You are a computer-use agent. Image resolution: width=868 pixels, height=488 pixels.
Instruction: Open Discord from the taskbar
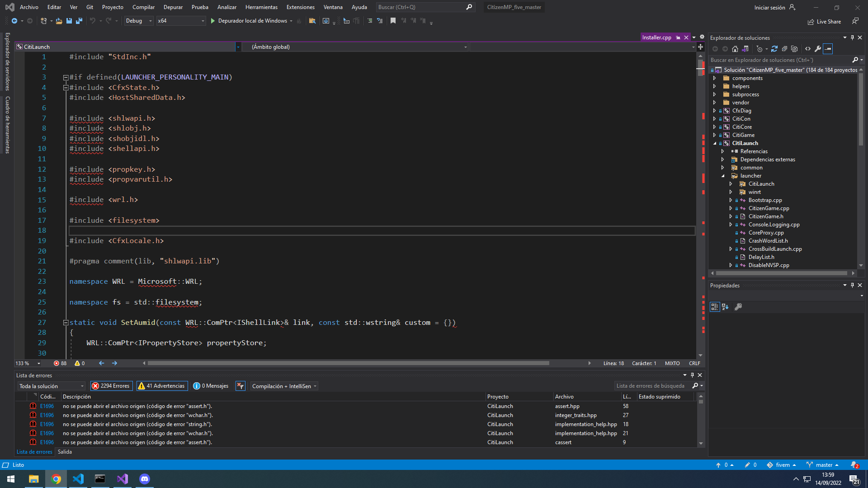145,479
